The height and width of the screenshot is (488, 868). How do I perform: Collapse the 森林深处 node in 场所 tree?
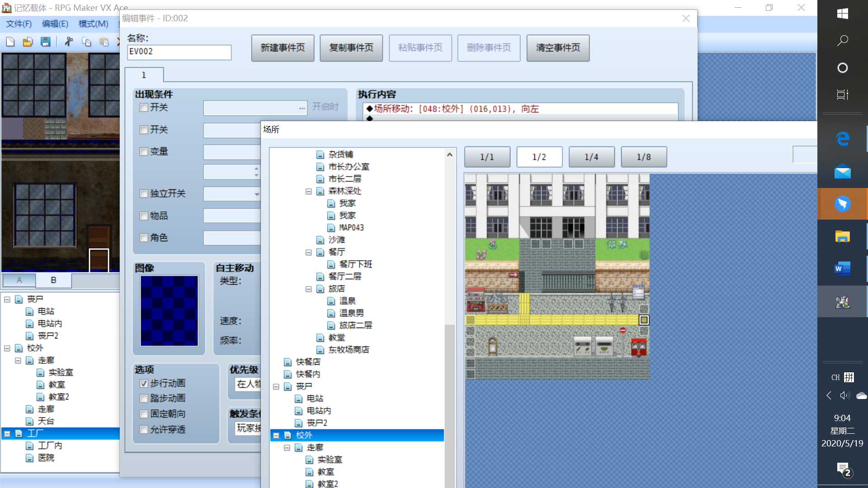coord(309,192)
